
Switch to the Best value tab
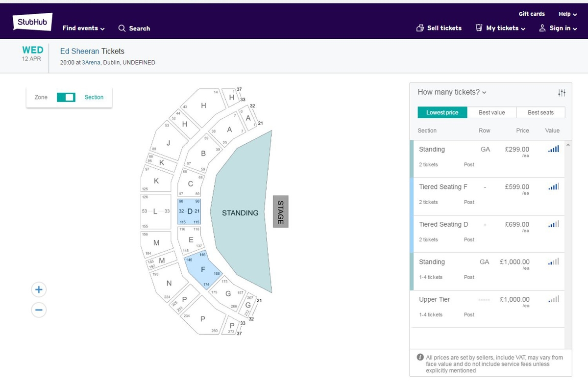[491, 112]
